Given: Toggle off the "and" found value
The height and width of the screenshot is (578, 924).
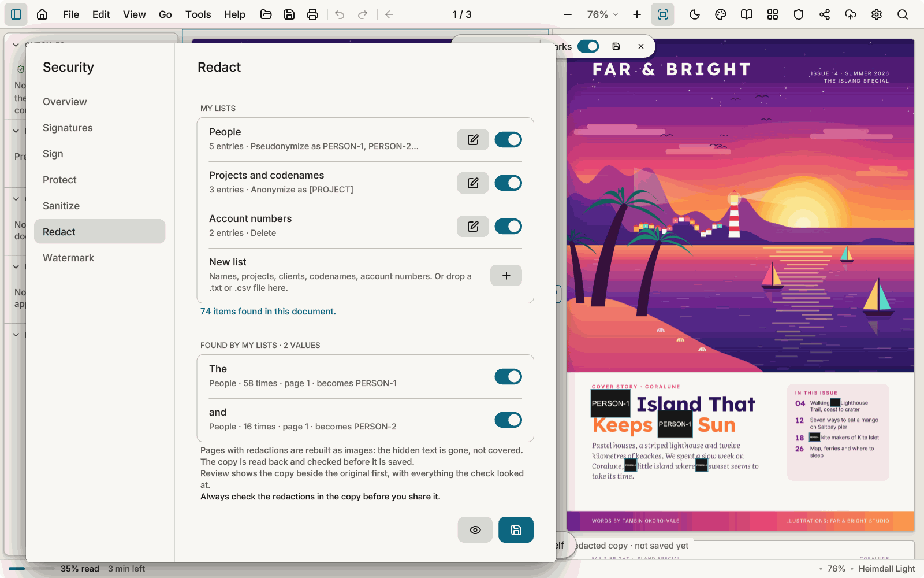Looking at the screenshot, I should pos(508,420).
